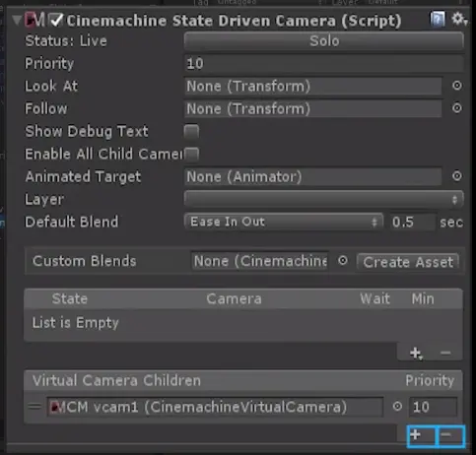Viewport: 476px width, 455px height.
Task: Click the Camera column header
Action: 234,299
